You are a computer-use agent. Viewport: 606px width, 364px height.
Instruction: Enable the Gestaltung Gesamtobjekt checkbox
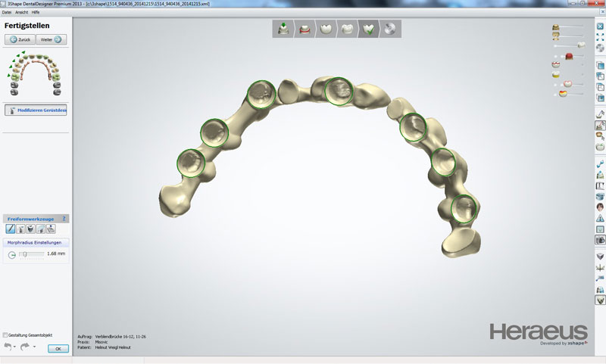pos(6,334)
